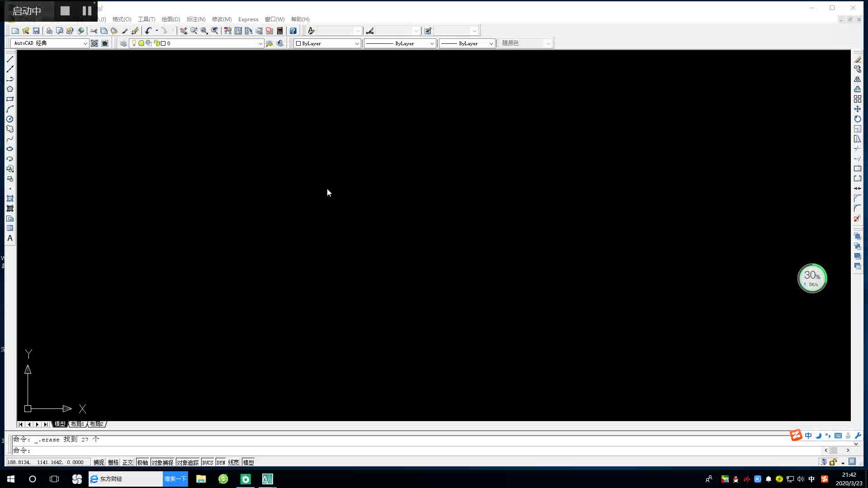Open the ByLayer lineweight dropdown
The image size is (868, 488).
467,43
